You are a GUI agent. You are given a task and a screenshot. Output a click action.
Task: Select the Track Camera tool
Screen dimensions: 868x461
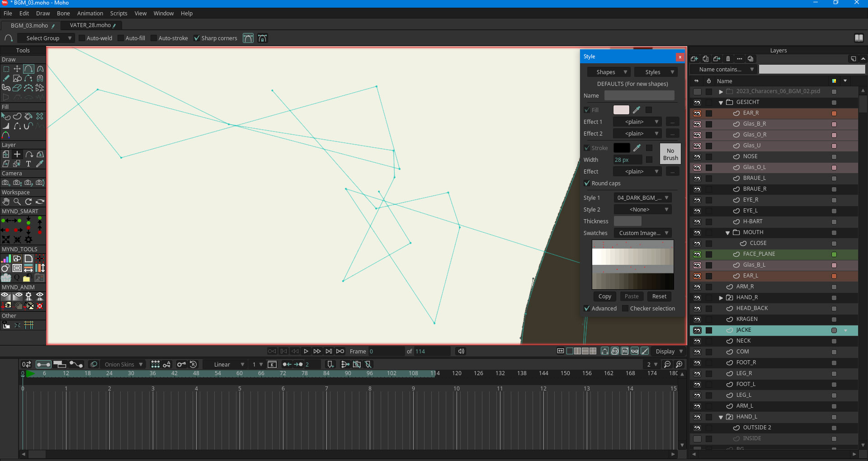[x=6, y=183]
